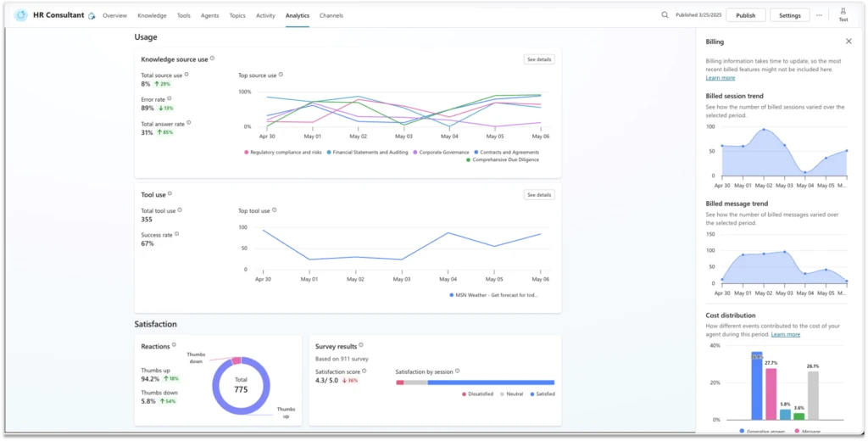Click the search magnifier icon in header
Image resolution: width=868 pixels, height=441 pixels.
click(665, 15)
